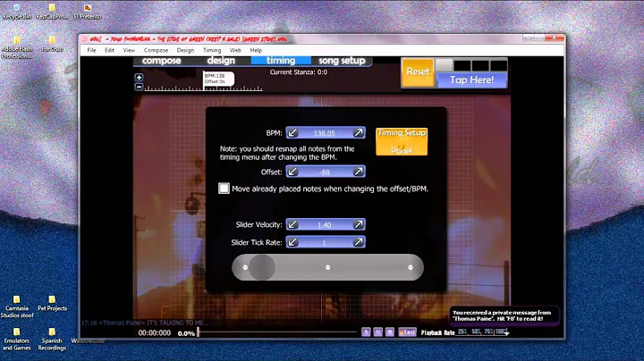The height and width of the screenshot is (361, 644).
Task: Decrease BPM with the left arrow
Action: click(292, 133)
